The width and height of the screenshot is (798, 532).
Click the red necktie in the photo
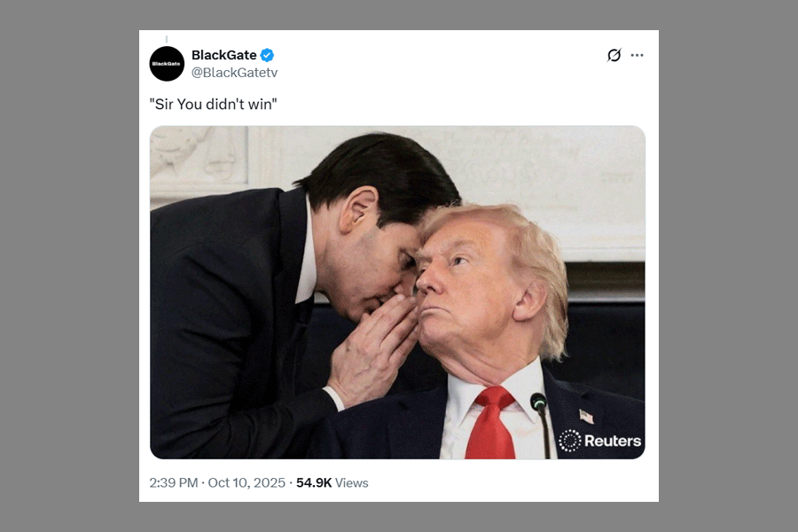(x=491, y=423)
